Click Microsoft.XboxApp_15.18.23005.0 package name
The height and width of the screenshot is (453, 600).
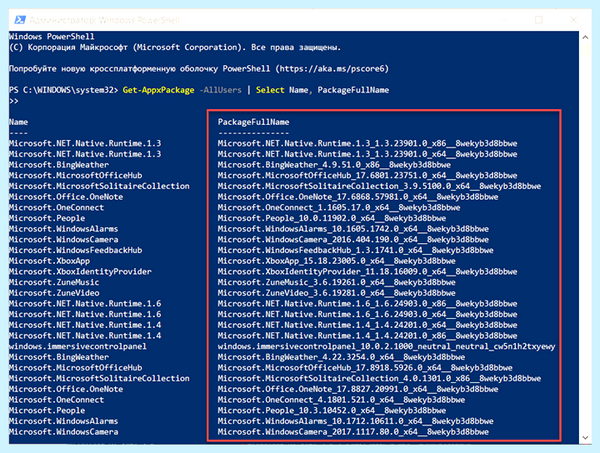[336, 261]
